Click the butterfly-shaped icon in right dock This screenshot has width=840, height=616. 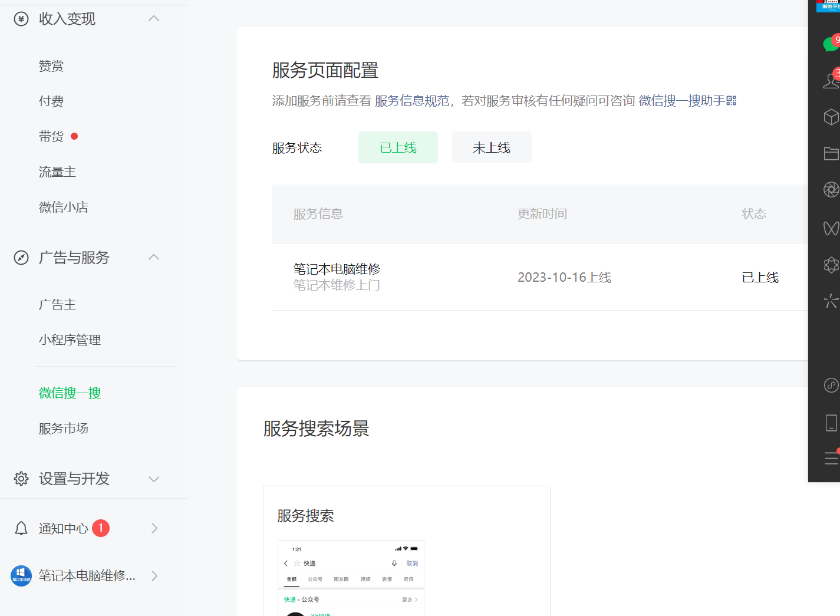831,228
